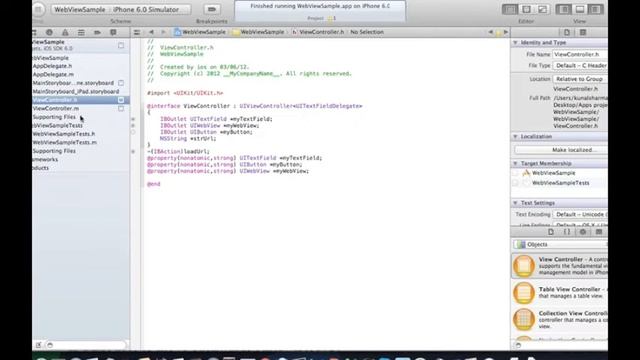The width and height of the screenshot is (640, 360).
Task: Toggle WebViewSample target membership checkbox
Action: (515, 173)
